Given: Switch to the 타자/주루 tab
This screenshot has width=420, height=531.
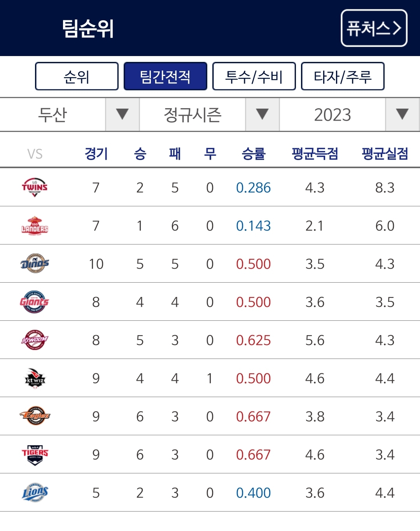Looking at the screenshot, I should (343, 77).
